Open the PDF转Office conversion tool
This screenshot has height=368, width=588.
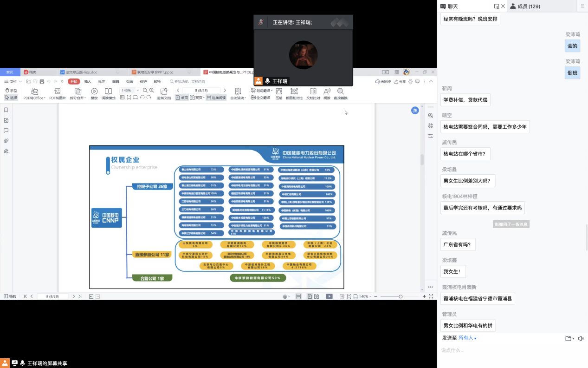(34, 94)
